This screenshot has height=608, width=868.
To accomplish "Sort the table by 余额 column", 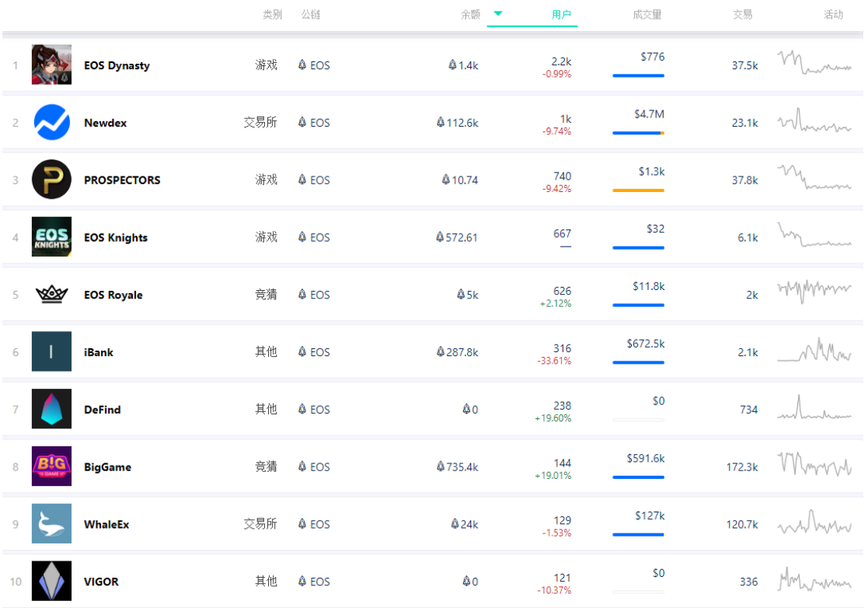I will (x=471, y=15).
